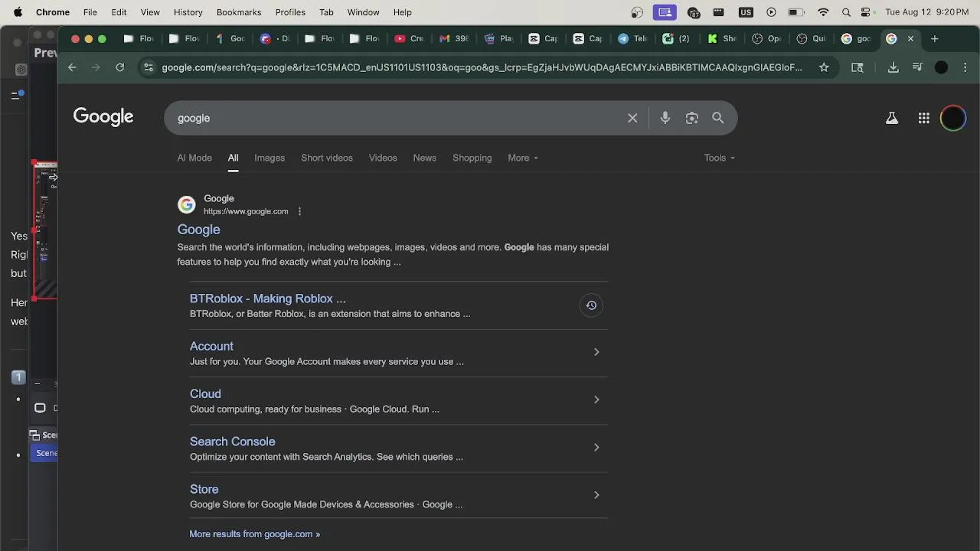This screenshot has height=551, width=980.
Task: Switch to the Gmail browser tab
Action: [454, 38]
